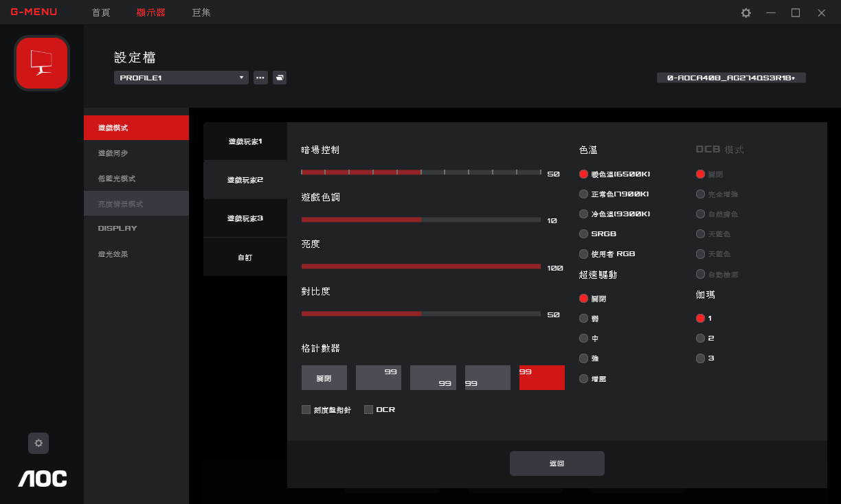The width and height of the screenshot is (841, 504).
Task: Click the red monitor icon in the sidebar
Action: [x=42, y=63]
